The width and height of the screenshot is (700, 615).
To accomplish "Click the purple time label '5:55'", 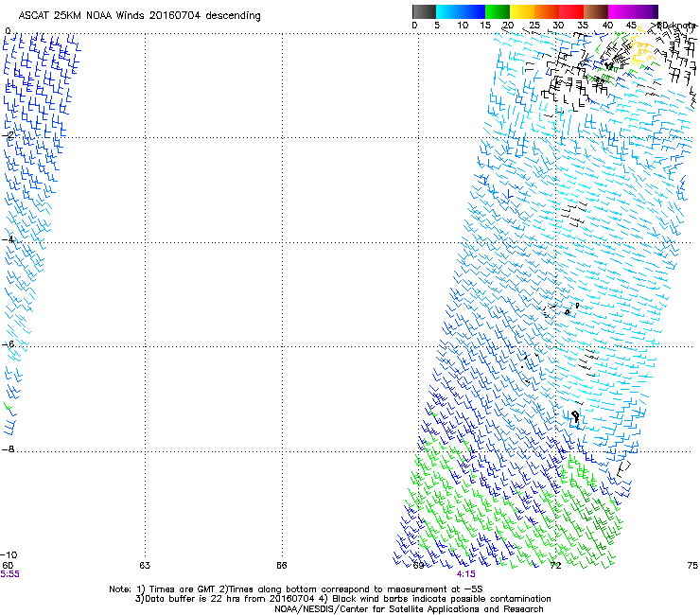I will pyautogui.click(x=9, y=574).
